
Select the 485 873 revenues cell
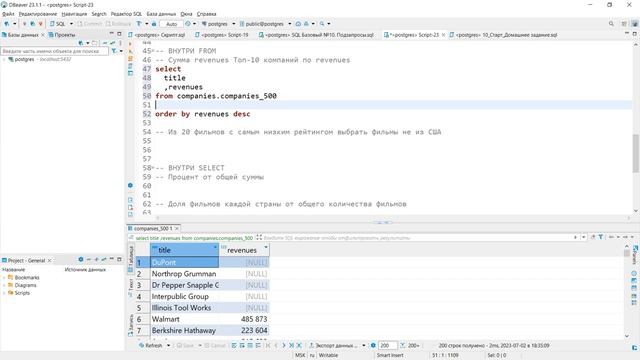click(244, 319)
